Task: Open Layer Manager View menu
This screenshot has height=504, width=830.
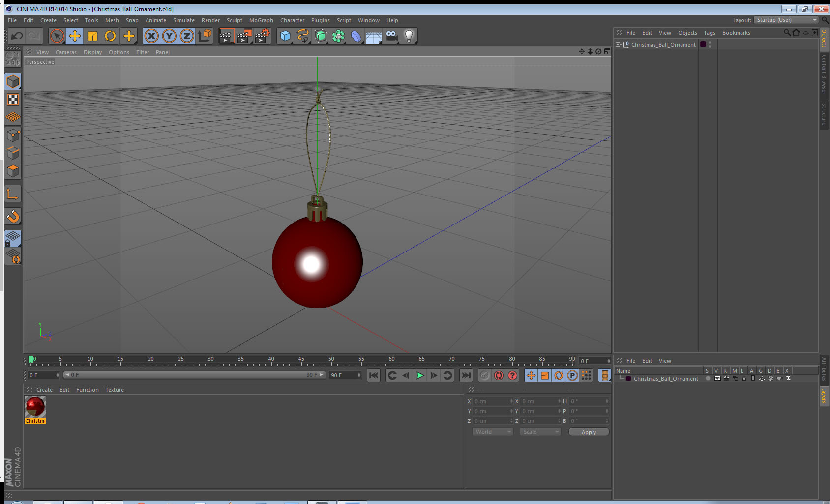Action: tap(665, 361)
